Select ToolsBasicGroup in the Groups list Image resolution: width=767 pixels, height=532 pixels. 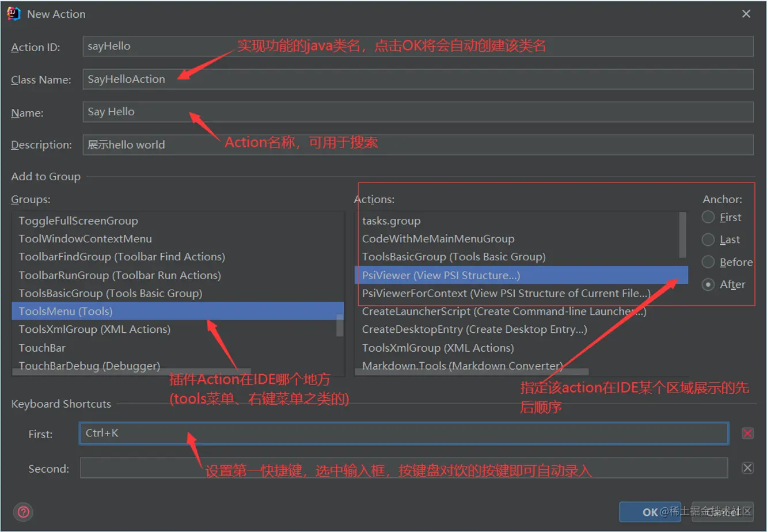click(178, 293)
